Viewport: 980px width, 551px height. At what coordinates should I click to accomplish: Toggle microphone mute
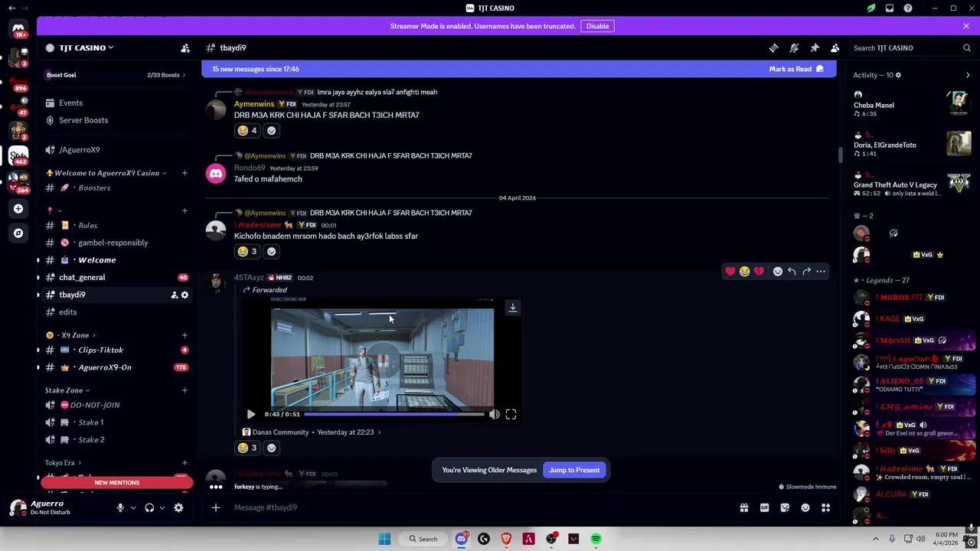tap(120, 507)
